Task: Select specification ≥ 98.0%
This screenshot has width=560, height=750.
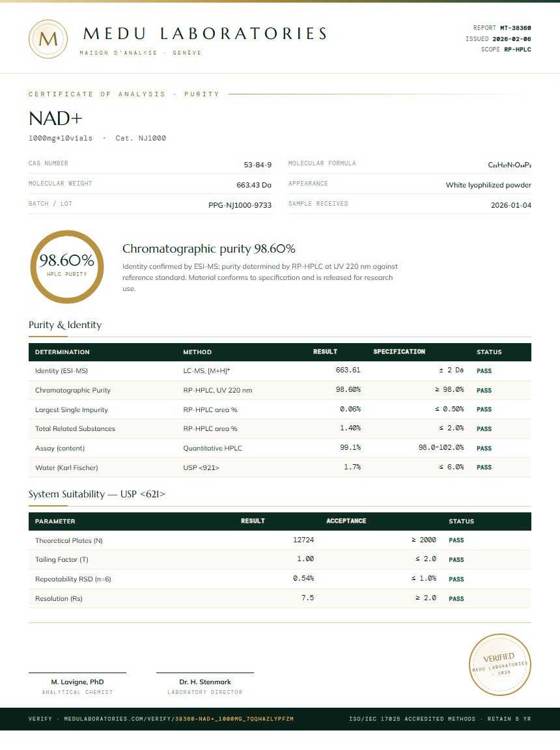Action: (x=449, y=390)
